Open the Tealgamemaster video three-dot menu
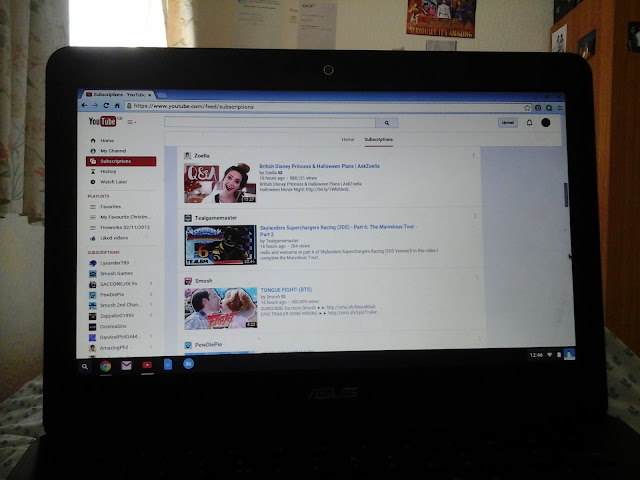 (x=476, y=216)
